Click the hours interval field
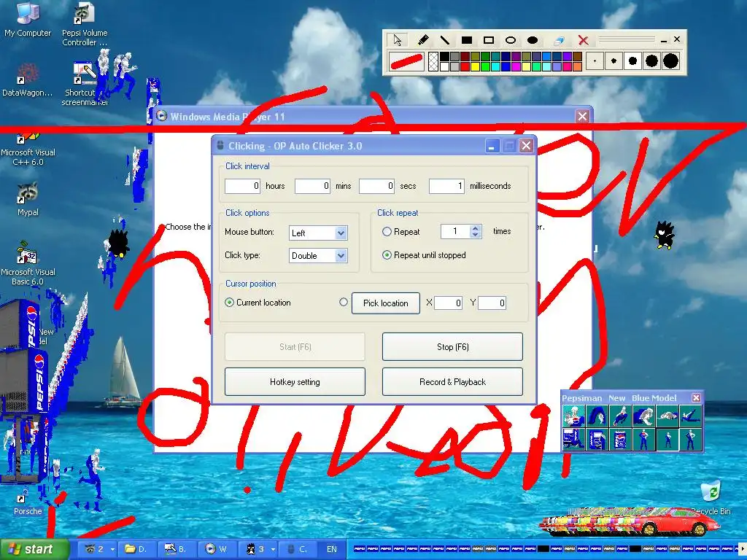The height and width of the screenshot is (560, 747). click(242, 186)
